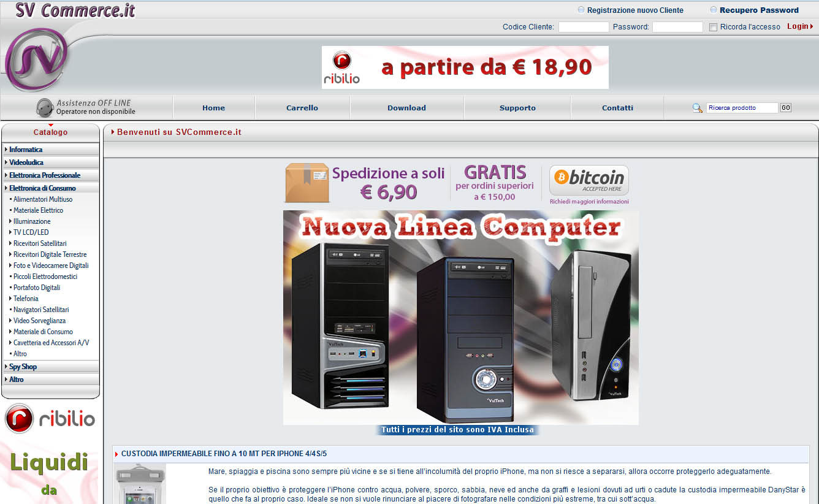Screen dimensions: 819x504
Task: Click Richiedi maggiori informazioni link
Action: tap(589, 201)
